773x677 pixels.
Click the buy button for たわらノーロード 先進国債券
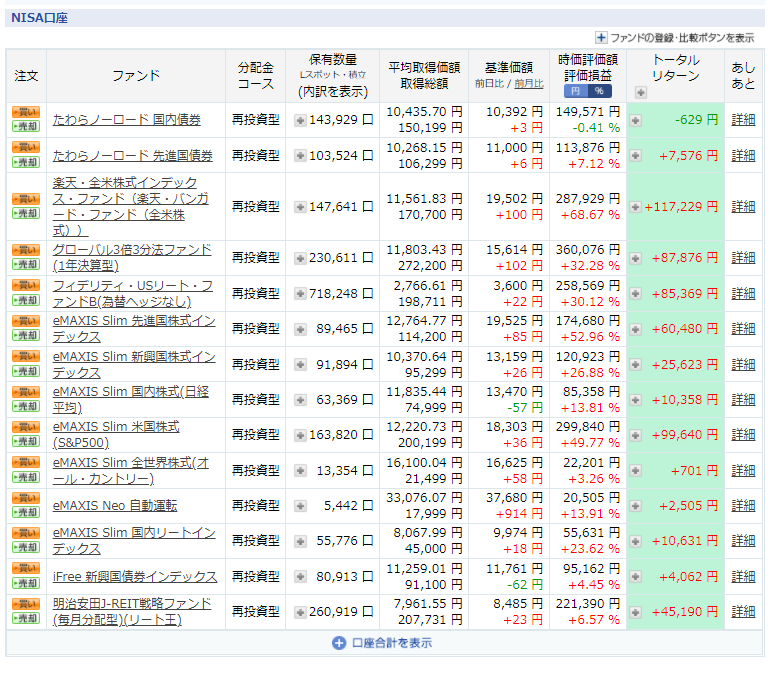tap(26, 147)
